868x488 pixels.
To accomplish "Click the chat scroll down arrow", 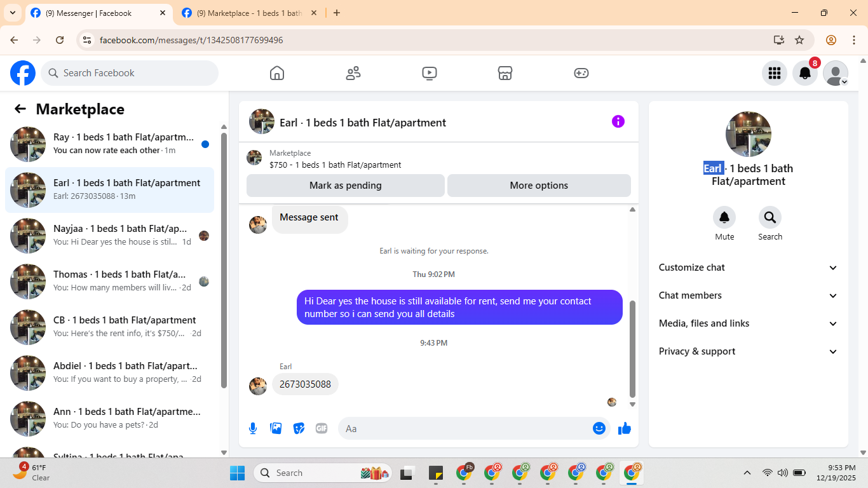I will [632, 404].
